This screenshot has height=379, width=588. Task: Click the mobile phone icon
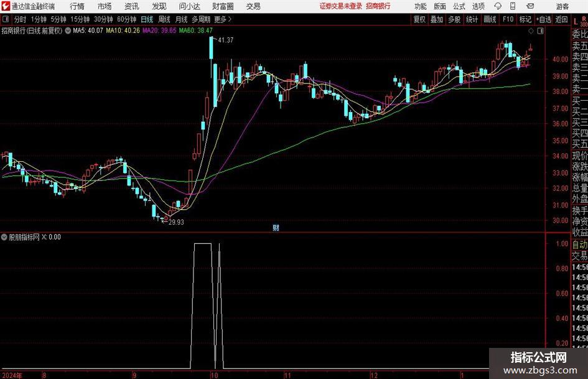pos(513,6)
